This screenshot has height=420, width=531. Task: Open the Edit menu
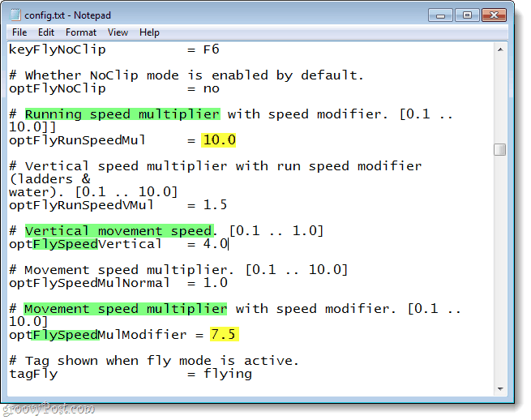(46, 32)
